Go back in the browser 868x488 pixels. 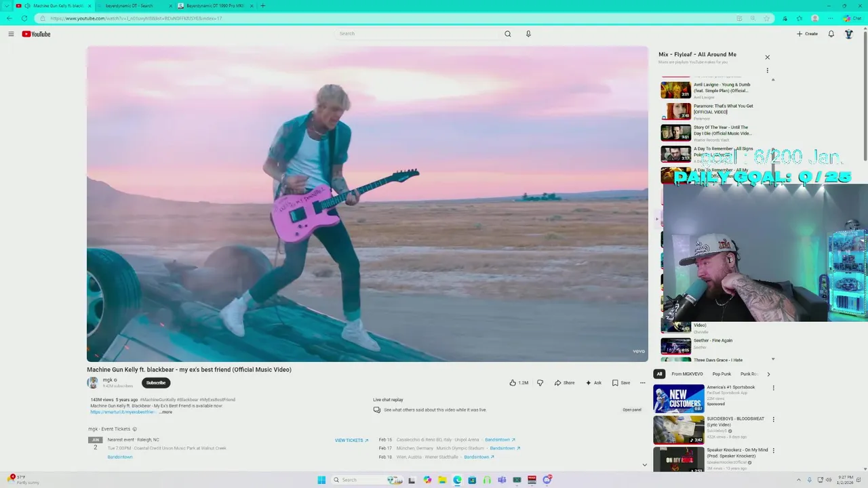pyautogui.click(x=9, y=18)
